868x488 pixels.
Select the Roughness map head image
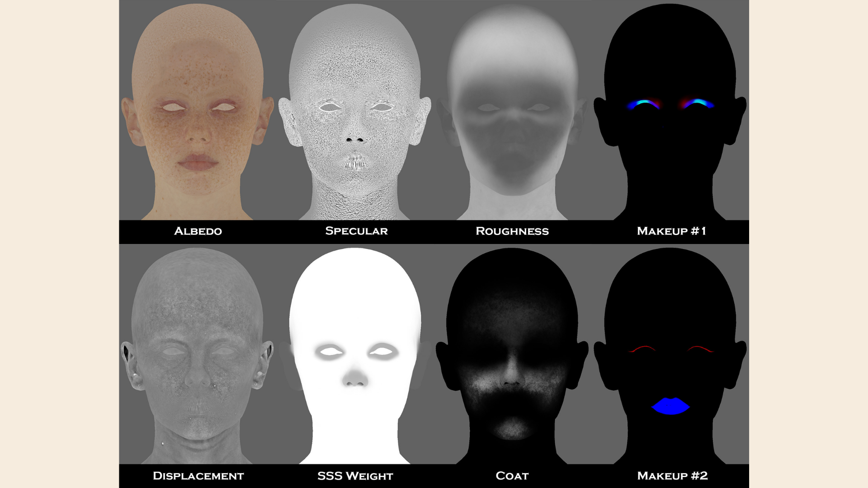click(x=512, y=112)
